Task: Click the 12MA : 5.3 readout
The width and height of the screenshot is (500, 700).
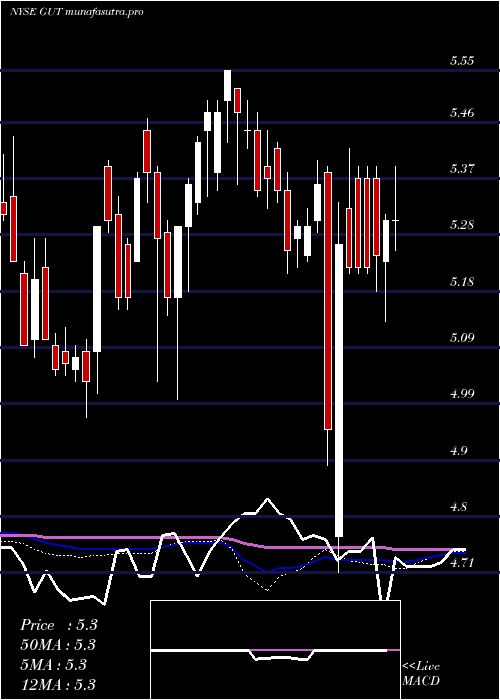Action: [x=59, y=684]
